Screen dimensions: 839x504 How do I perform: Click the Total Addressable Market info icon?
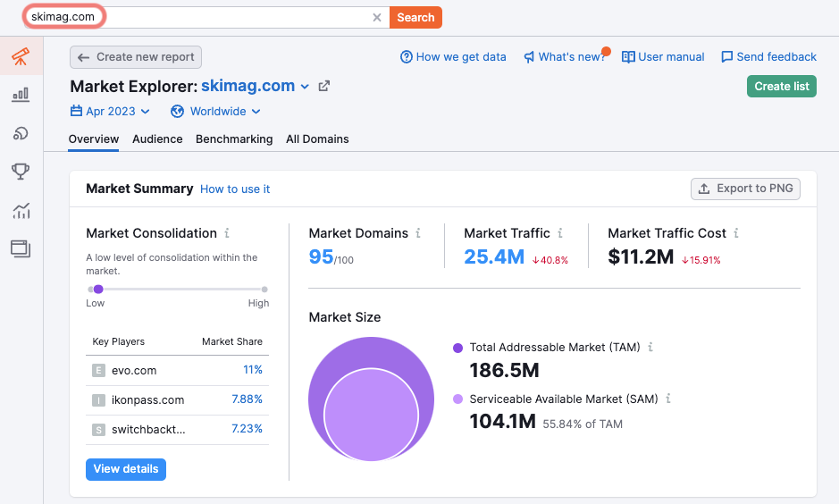tap(650, 348)
